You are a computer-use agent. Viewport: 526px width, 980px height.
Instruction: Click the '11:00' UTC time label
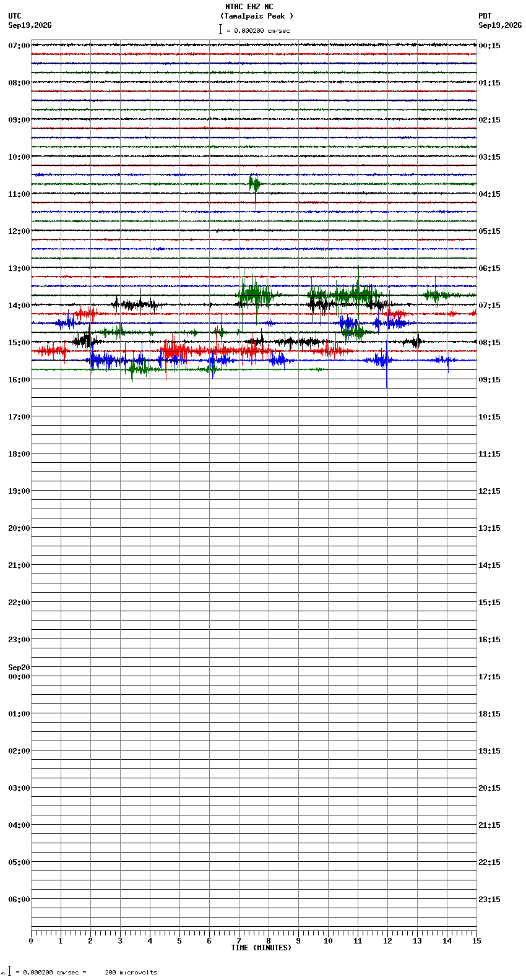[19, 194]
